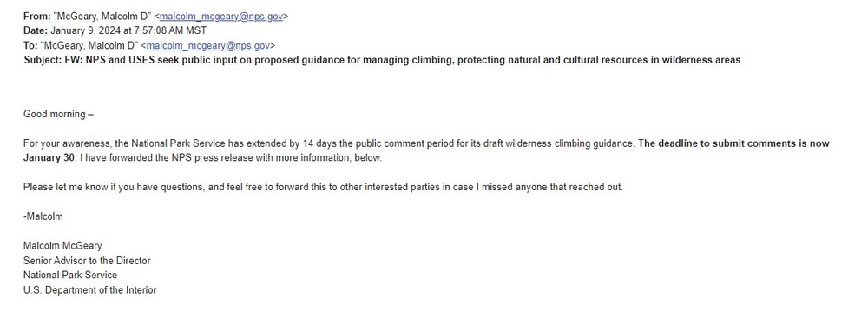The height and width of the screenshot is (319, 868).
Task: Click "Senior Advisor to the Director" title
Action: point(87,261)
